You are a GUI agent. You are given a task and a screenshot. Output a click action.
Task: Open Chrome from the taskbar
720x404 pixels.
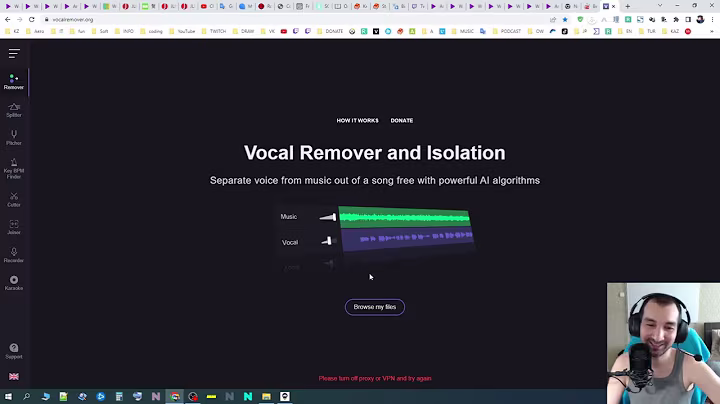[x=175, y=397]
